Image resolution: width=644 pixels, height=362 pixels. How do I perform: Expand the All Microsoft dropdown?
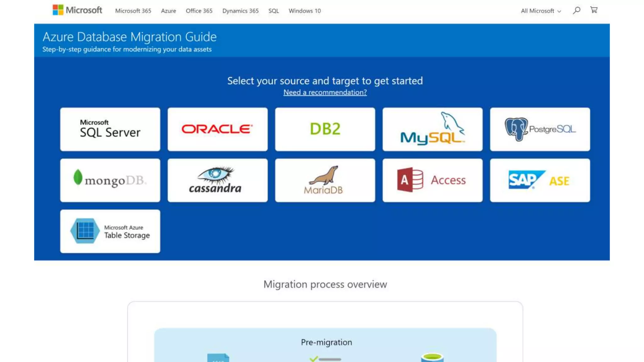click(x=541, y=11)
